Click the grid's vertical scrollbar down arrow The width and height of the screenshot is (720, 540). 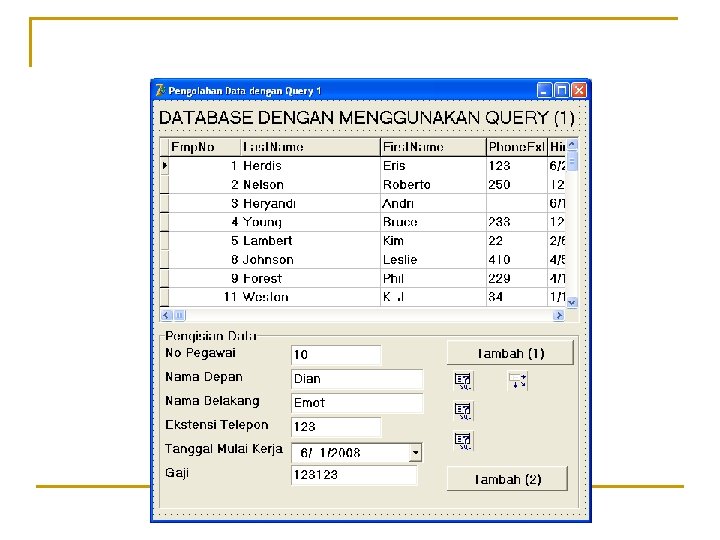coord(572,302)
